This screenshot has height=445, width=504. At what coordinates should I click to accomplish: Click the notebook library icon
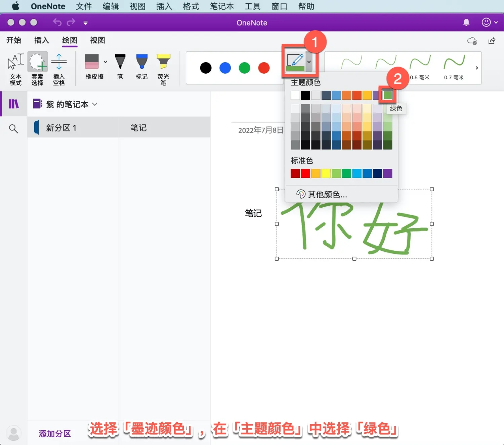[13, 104]
